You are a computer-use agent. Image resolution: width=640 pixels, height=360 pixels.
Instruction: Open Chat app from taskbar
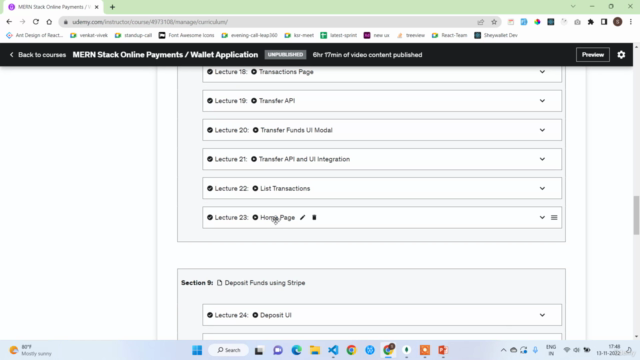coord(278,350)
